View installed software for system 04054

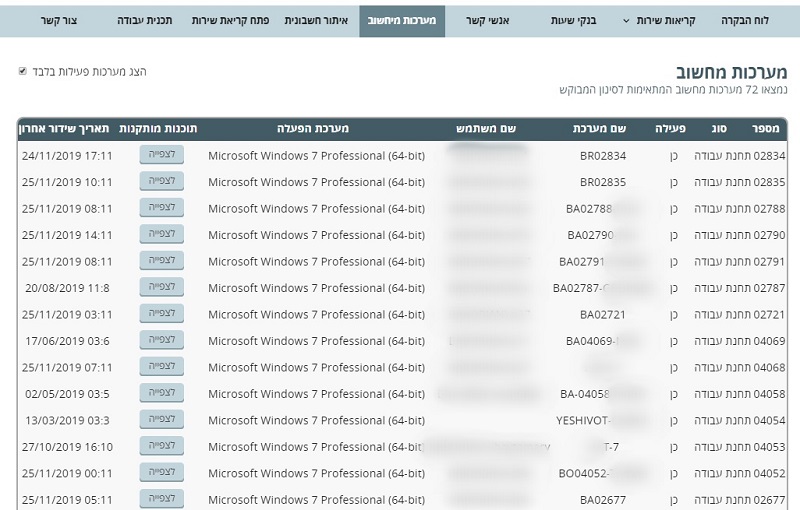point(161,420)
